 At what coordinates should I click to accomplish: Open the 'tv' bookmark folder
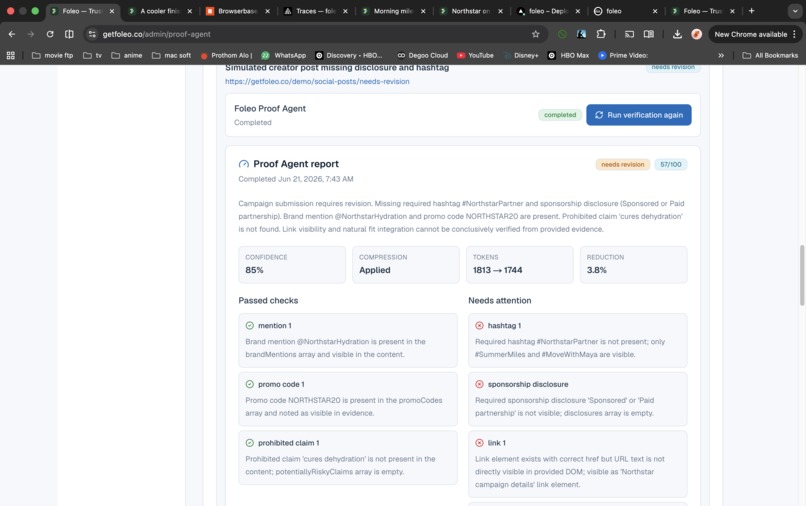[x=93, y=55]
